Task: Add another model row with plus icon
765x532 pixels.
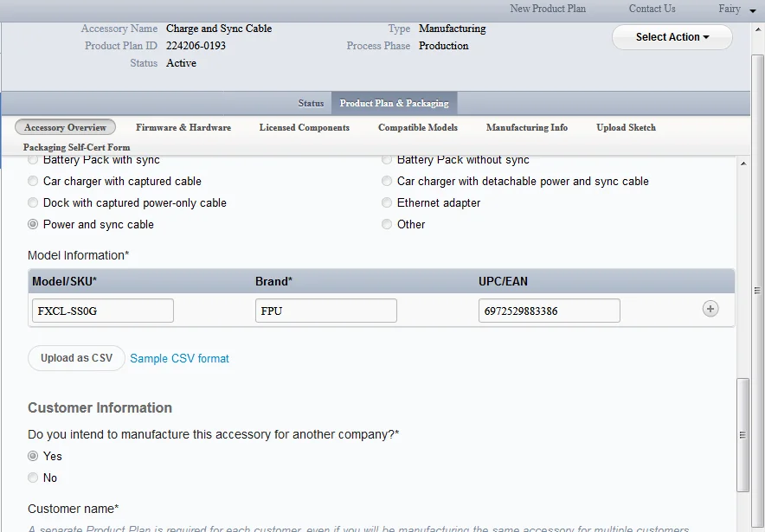Action: click(710, 309)
